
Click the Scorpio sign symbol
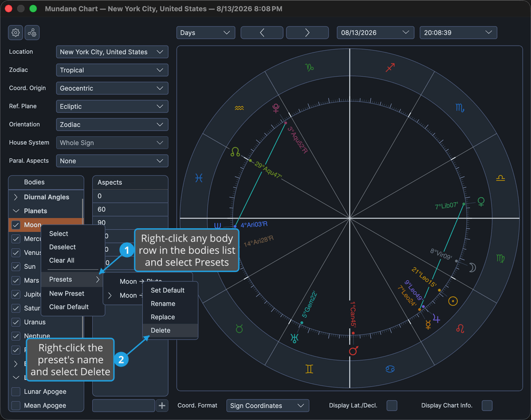click(x=459, y=108)
